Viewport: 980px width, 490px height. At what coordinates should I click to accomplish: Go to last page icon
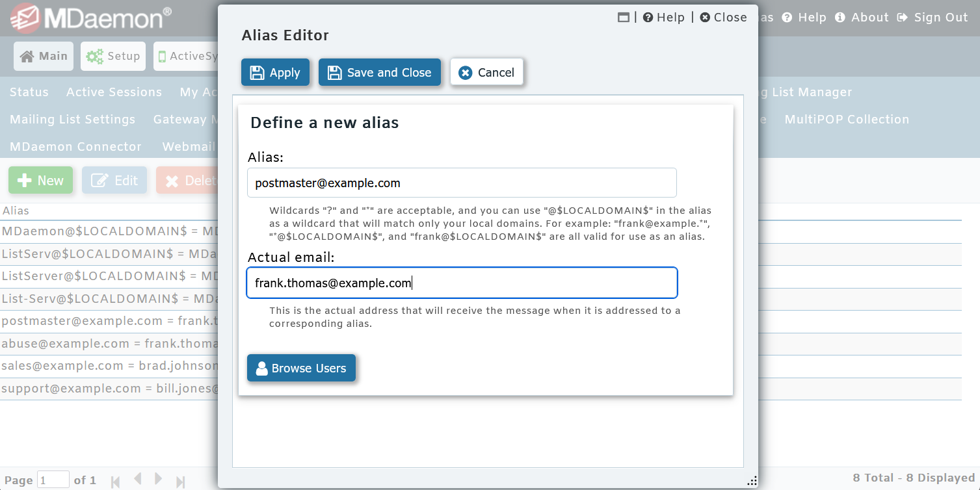(x=181, y=482)
